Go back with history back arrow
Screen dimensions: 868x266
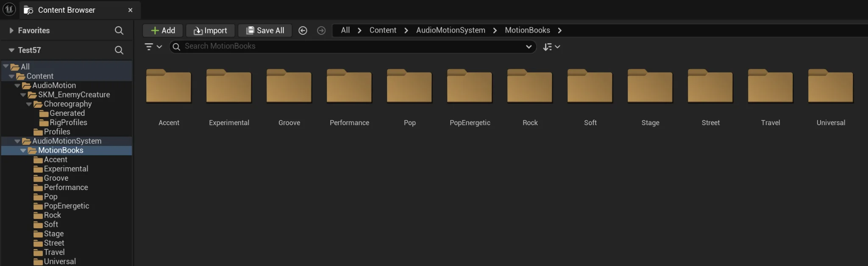pos(303,31)
